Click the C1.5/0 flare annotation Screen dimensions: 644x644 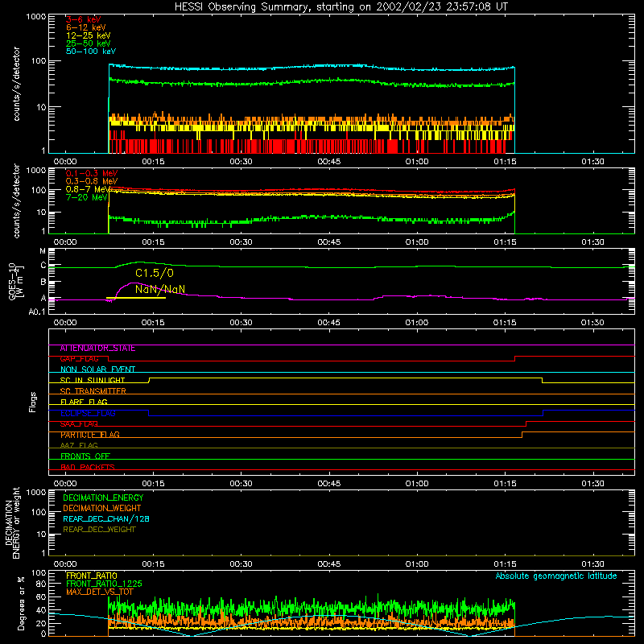pyautogui.click(x=155, y=273)
